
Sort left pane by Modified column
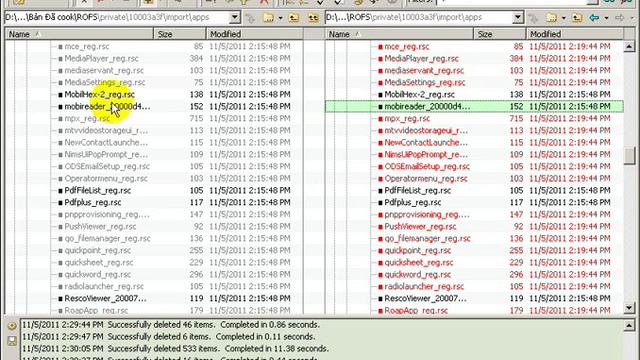(x=255, y=34)
